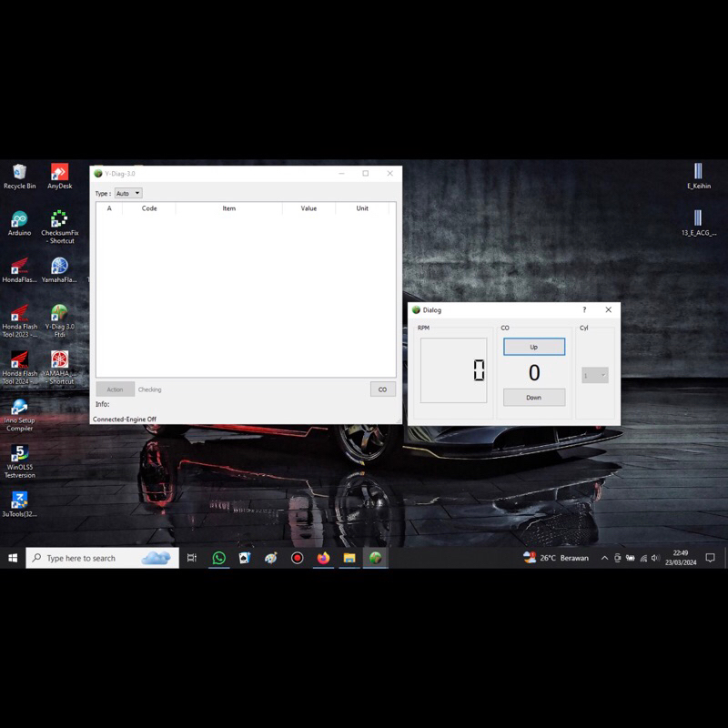Click the CO button in Y-Diag
This screenshot has width=728, height=728.
[382, 389]
